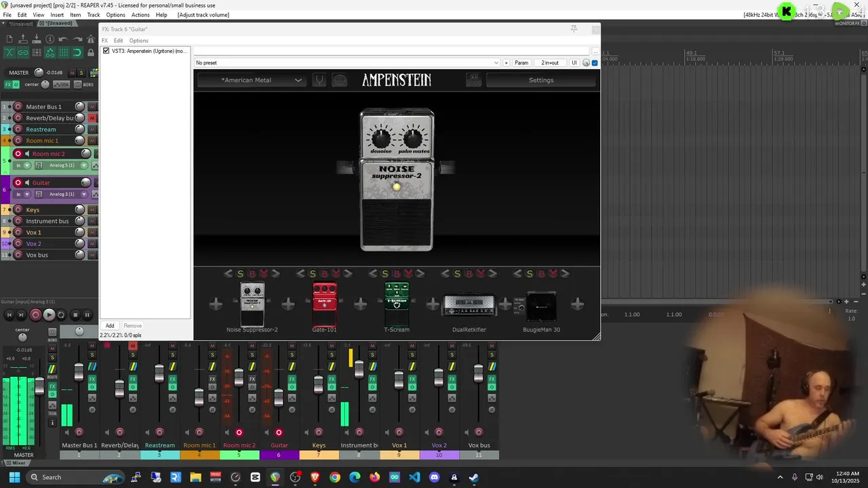Expand the system tray hidden icons chevron
This screenshot has height=488, width=868.
pos(780,477)
